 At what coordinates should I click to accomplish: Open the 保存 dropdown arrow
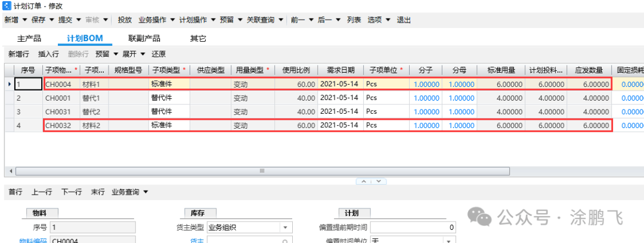point(52,20)
